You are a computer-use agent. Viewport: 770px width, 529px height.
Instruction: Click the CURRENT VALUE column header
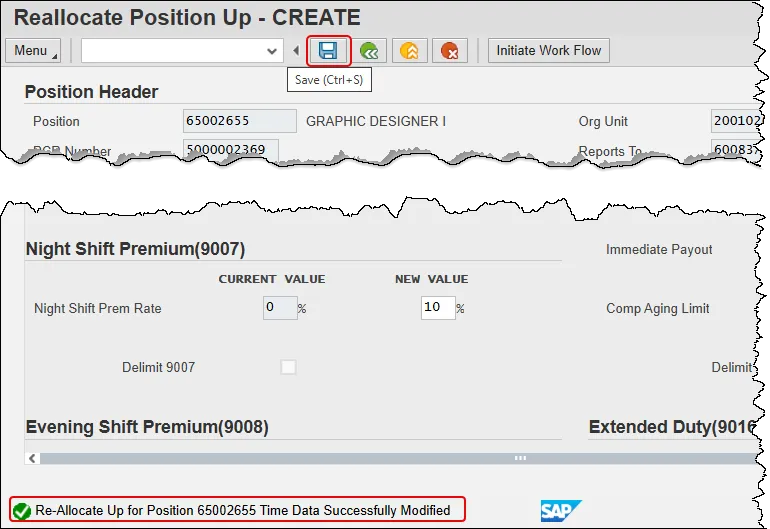click(x=272, y=279)
